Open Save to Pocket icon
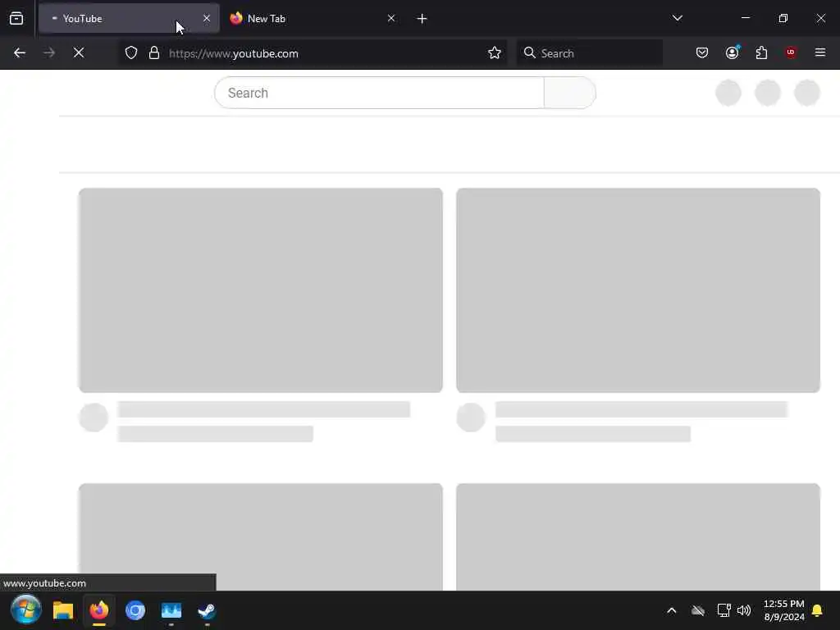The image size is (840, 630). [x=702, y=52]
